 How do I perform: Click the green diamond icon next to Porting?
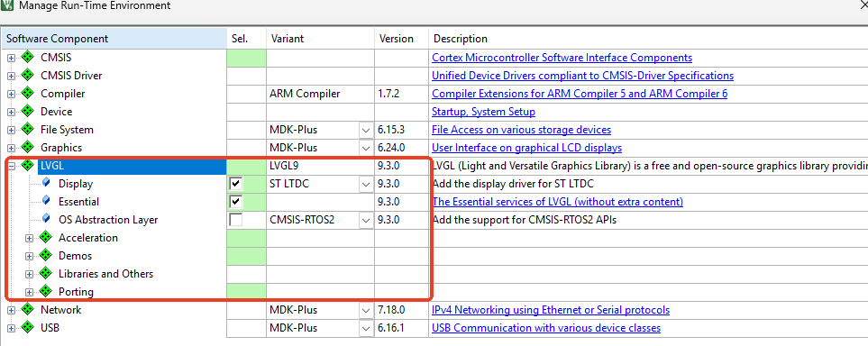(x=45, y=292)
